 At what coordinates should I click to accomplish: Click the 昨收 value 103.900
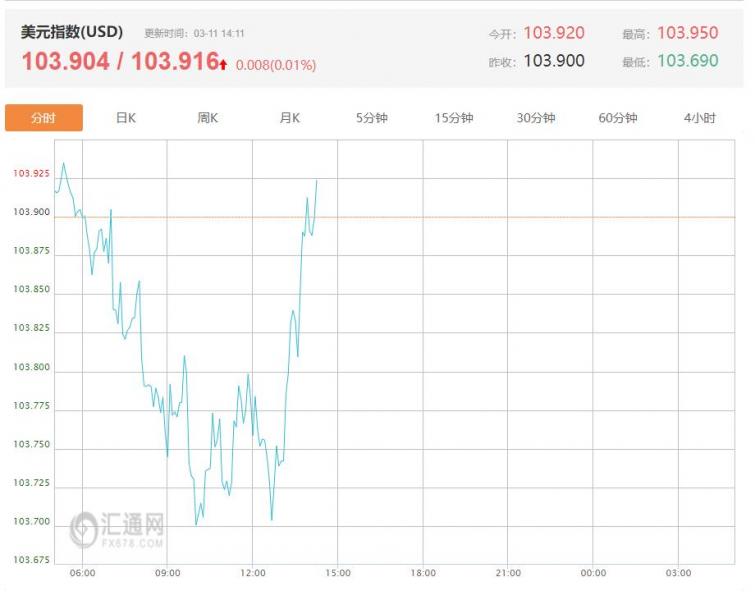554,61
